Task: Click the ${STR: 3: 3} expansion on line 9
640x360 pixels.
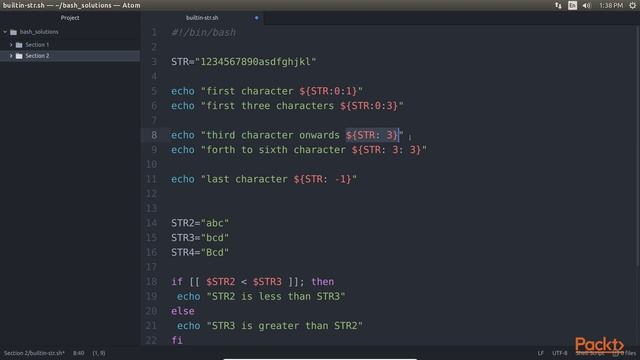Action: pos(386,150)
